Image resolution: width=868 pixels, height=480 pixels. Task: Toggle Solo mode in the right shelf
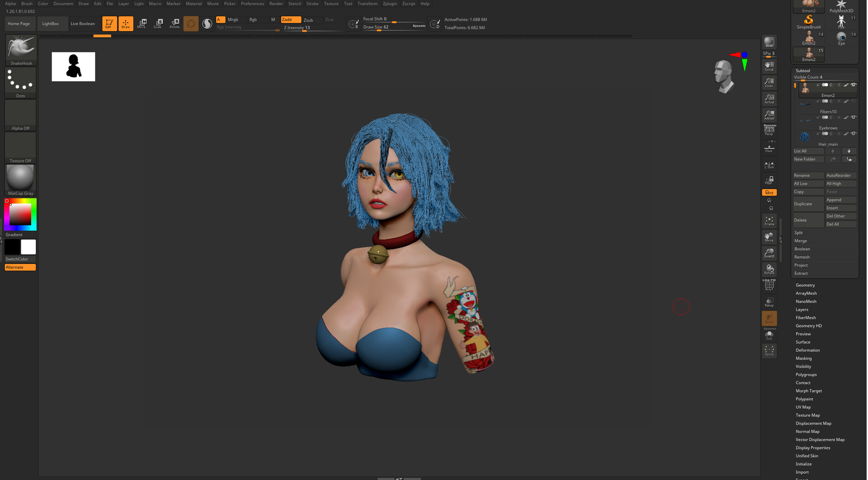[x=769, y=335]
